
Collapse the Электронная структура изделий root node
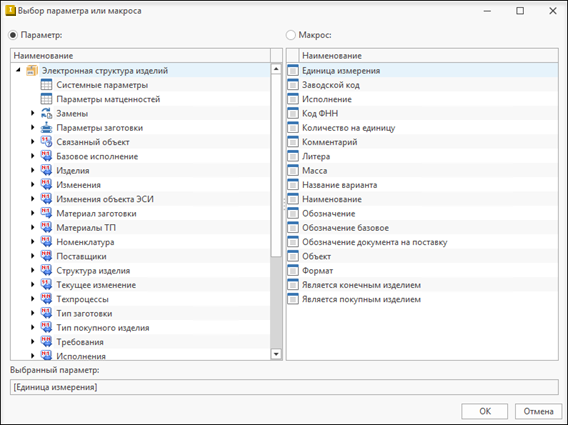click(x=18, y=70)
